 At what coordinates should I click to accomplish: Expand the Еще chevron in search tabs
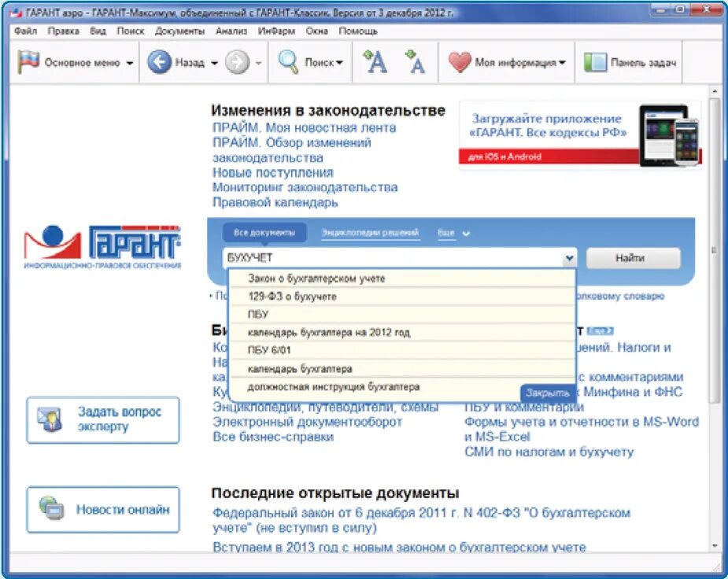(466, 234)
